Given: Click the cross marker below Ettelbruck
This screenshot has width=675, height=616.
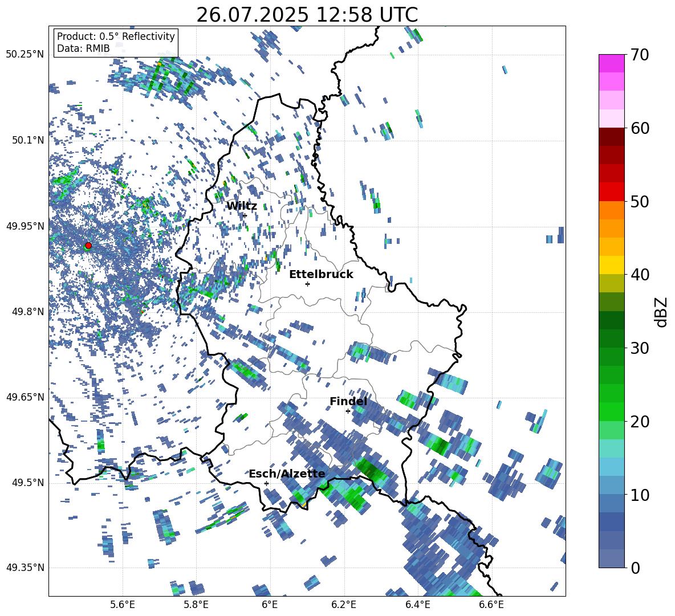Looking at the screenshot, I should pyautogui.click(x=307, y=284).
